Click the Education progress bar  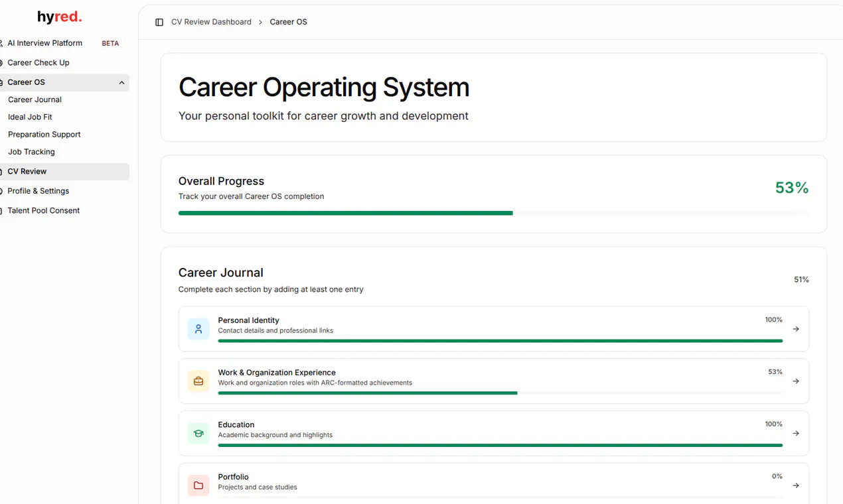[x=500, y=445]
